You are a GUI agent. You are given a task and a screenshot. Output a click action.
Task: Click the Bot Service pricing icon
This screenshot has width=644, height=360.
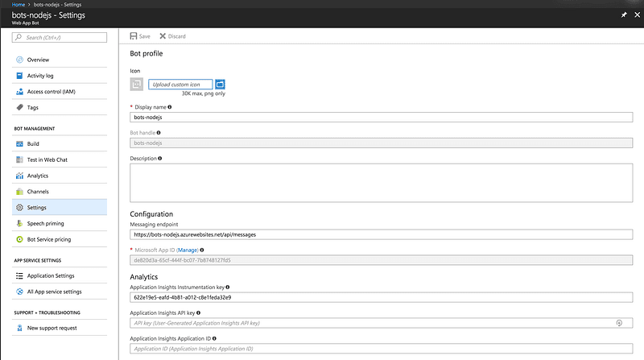19,239
